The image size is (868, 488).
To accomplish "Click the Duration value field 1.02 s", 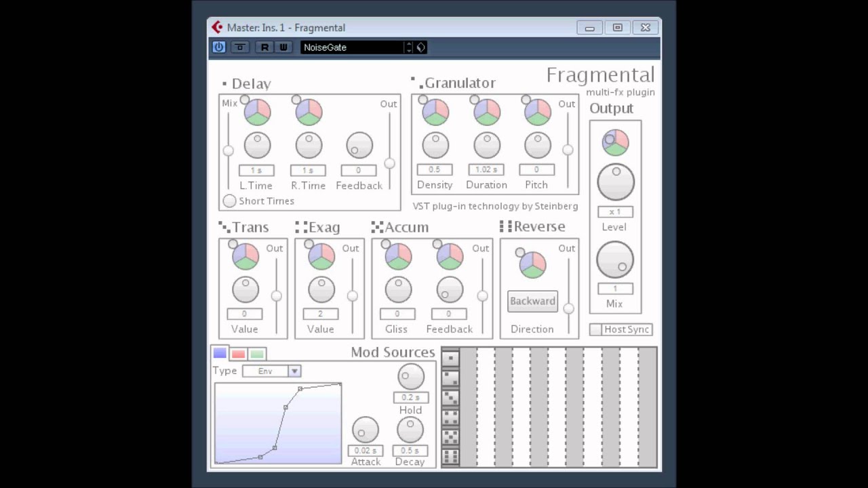I will (x=486, y=170).
